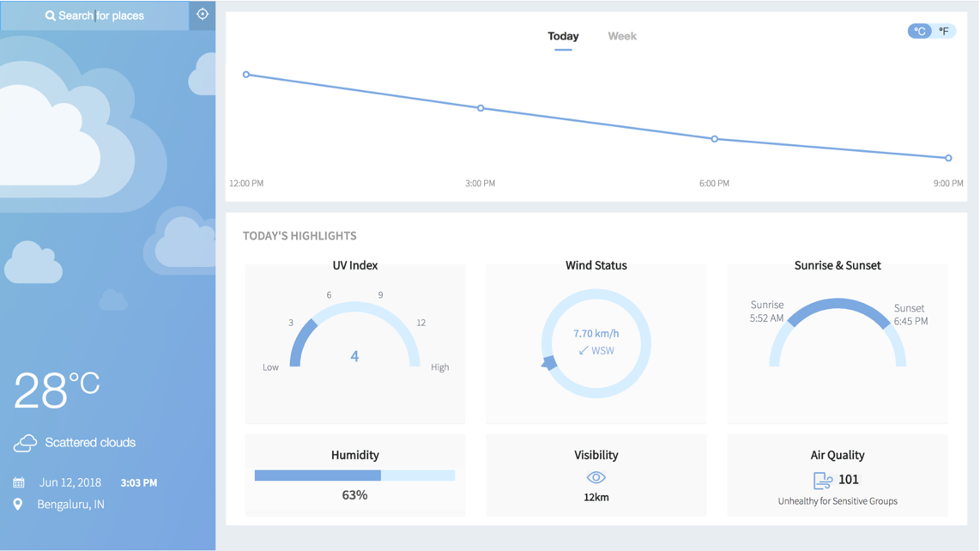Click the wind gauge pointer marker
This screenshot has width=980, height=551.
tap(548, 363)
